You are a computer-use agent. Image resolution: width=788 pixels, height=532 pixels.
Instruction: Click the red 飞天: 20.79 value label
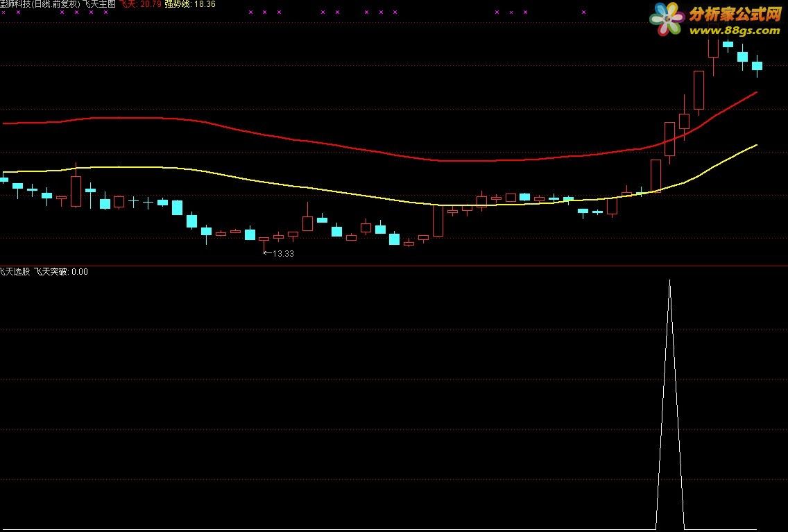pos(140,4)
